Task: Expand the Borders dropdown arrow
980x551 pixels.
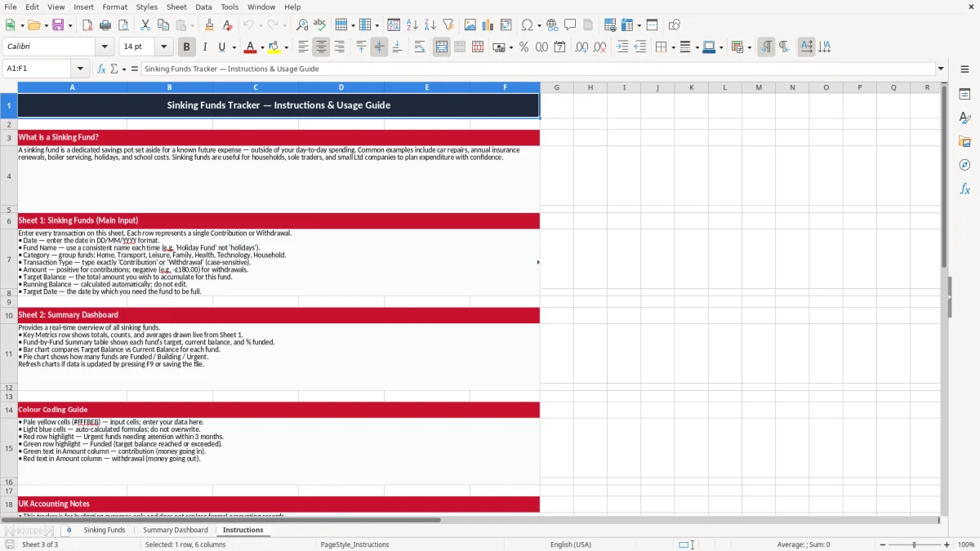Action: (672, 47)
